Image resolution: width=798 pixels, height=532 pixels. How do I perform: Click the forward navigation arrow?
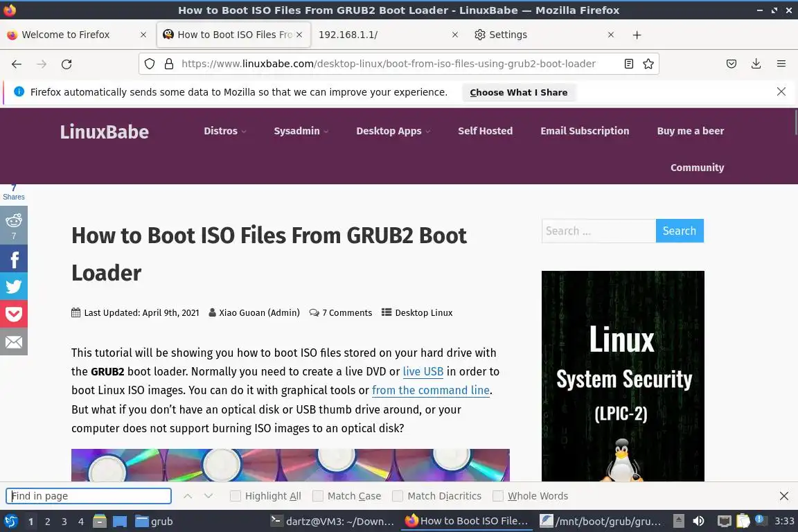42,64
